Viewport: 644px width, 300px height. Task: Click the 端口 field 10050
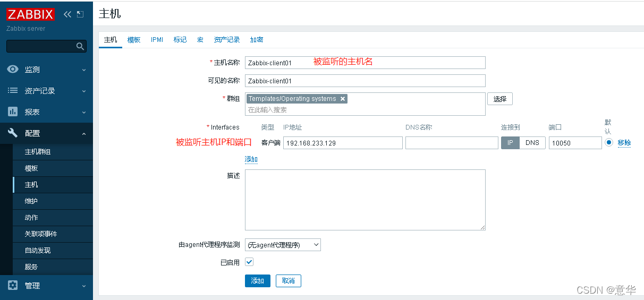point(575,143)
